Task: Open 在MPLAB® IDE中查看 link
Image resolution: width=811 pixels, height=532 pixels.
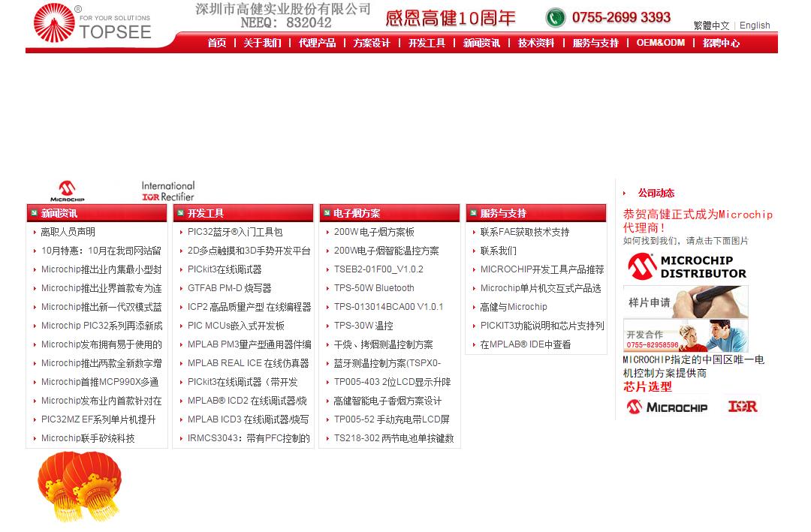Action: click(526, 344)
